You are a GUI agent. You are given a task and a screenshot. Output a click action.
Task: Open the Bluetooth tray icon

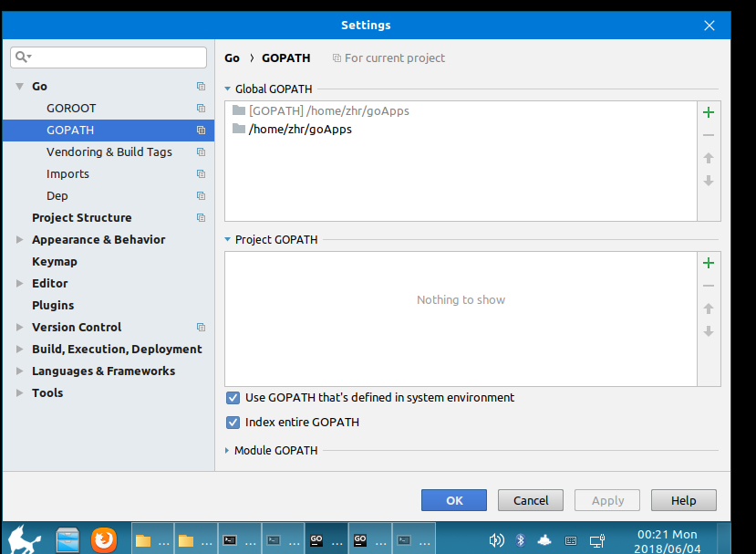(x=520, y=539)
